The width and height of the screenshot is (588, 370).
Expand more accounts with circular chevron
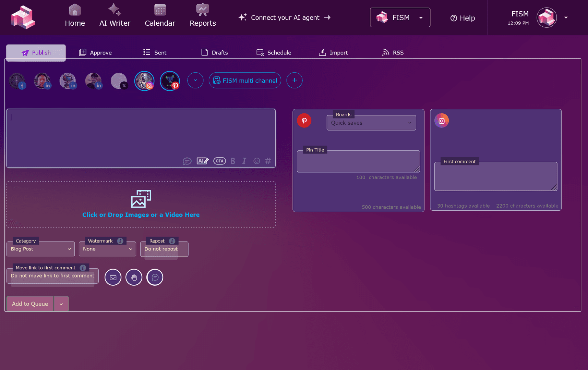tap(195, 81)
